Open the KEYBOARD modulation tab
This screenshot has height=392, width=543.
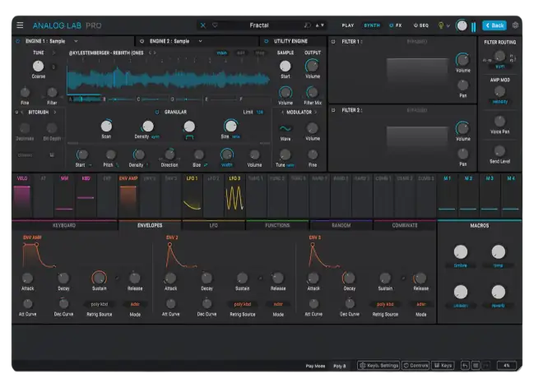(x=64, y=225)
